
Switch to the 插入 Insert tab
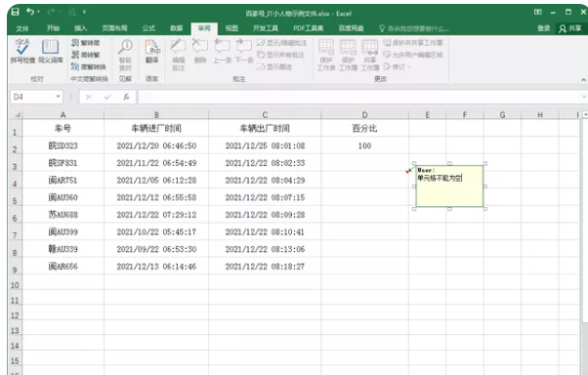[x=80, y=28]
